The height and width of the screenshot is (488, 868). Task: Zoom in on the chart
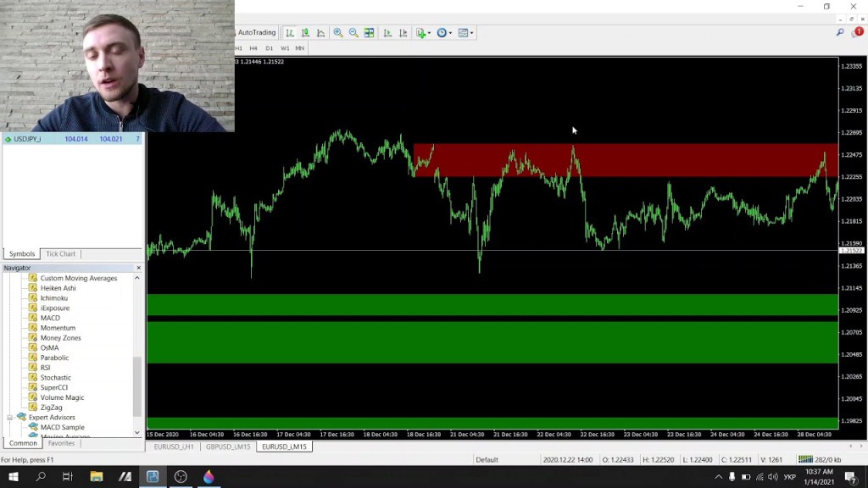338,32
